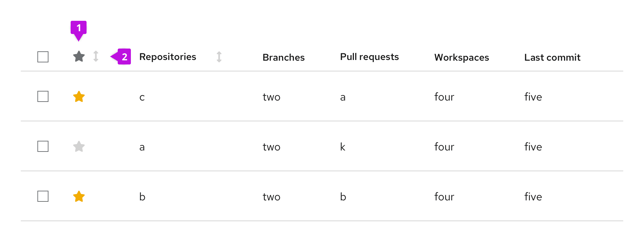Select the checkbox for repository c
This screenshot has height=242, width=644.
43,96
